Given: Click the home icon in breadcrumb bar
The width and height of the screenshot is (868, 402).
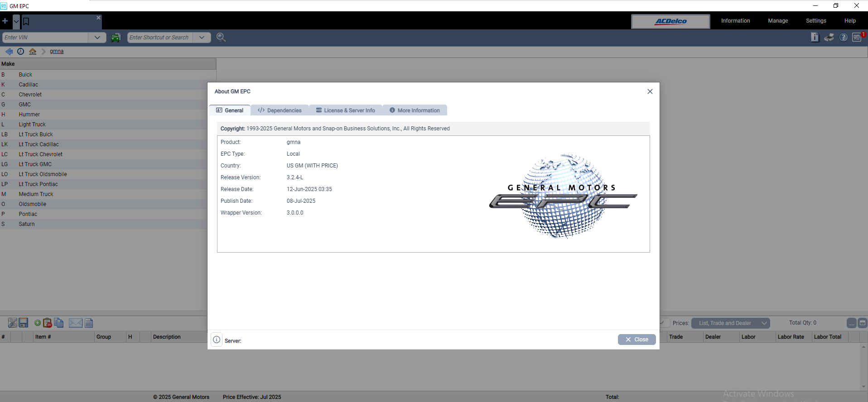Looking at the screenshot, I should (33, 52).
